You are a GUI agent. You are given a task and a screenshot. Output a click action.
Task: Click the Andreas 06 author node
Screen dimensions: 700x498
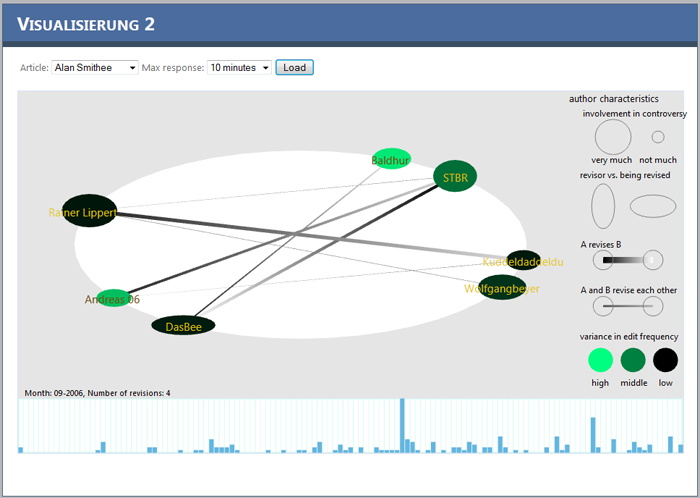113,298
